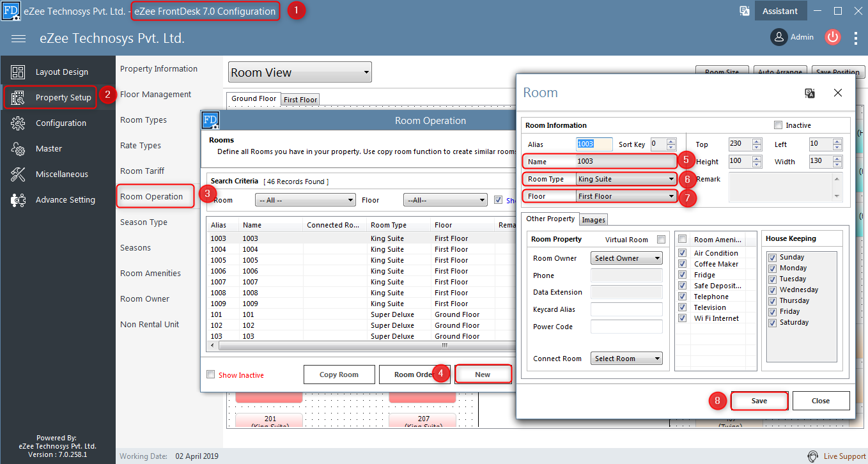The height and width of the screenshot is (464, 868).
Task: Click the Keycard Alias input field
Action: click(x=626, y=309)
